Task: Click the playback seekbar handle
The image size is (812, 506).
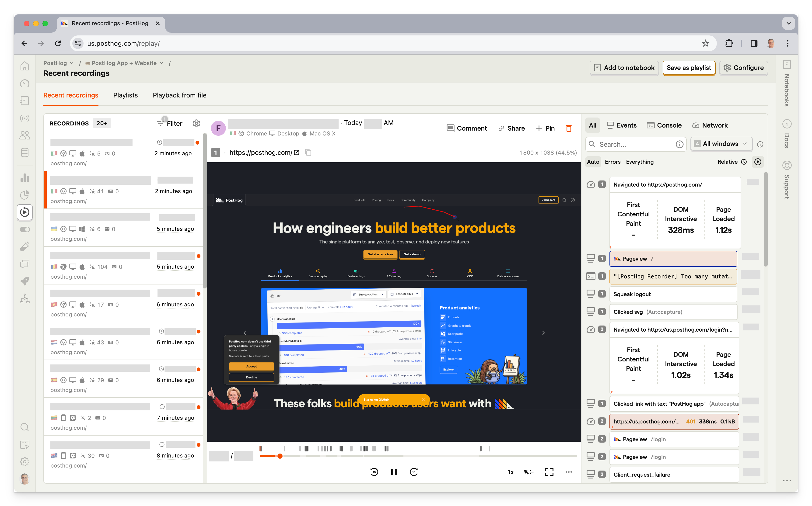Action: pos(280,456)
